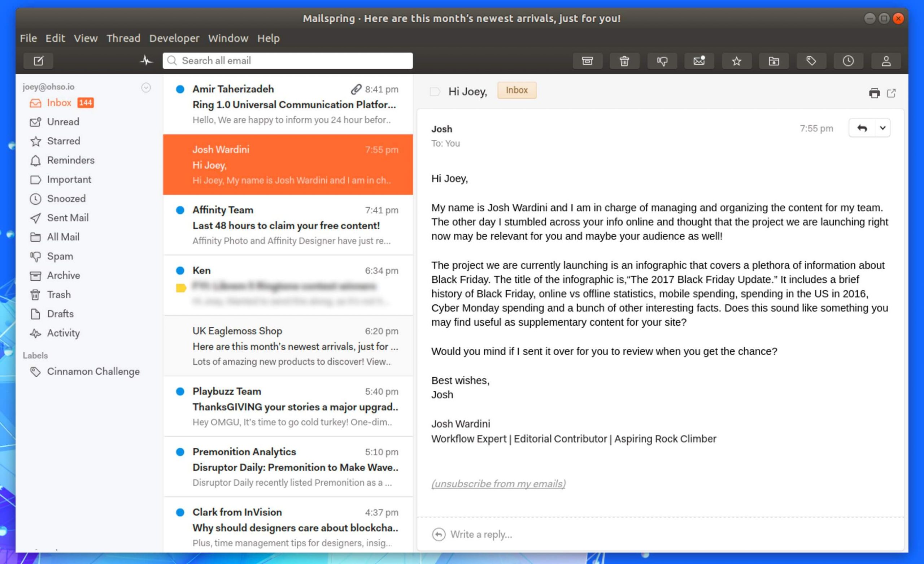Enable the Inbox folder view
This screenshot has width=924, height=564.
click(59, 103)
